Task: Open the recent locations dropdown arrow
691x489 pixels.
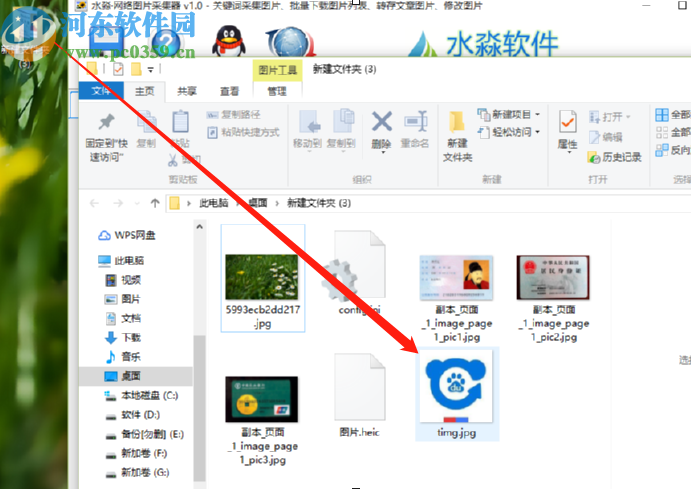Action: click(x=137, y=204)
